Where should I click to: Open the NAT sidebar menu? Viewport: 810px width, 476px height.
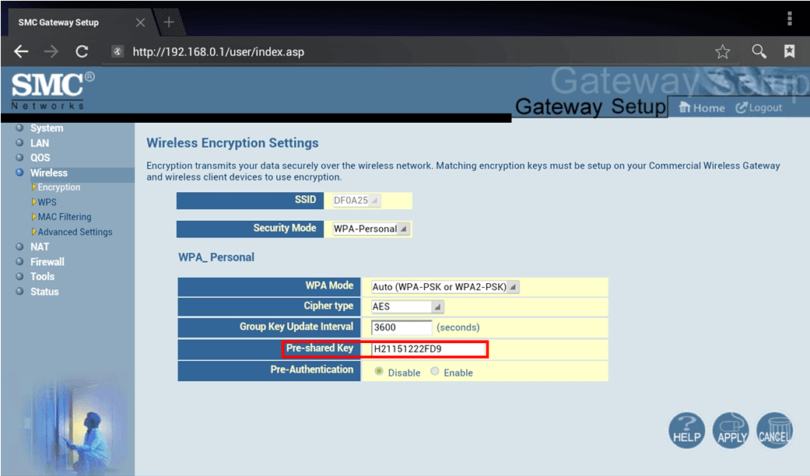(39, 247)
